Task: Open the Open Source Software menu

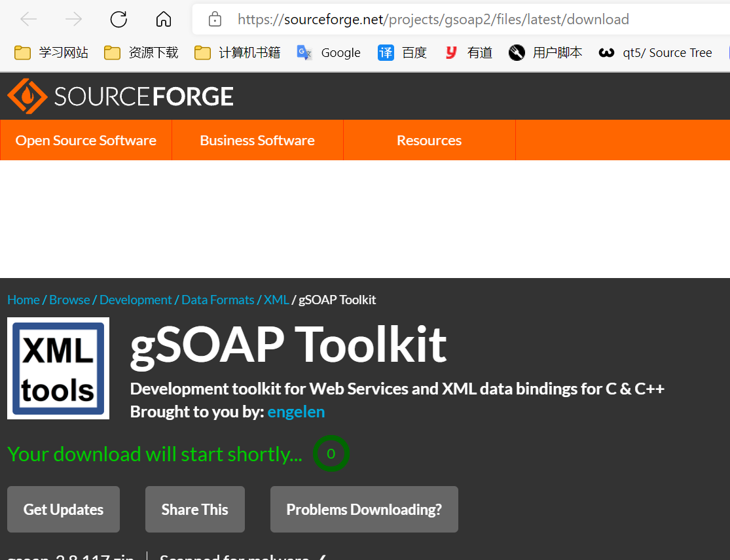Action: 86,140
